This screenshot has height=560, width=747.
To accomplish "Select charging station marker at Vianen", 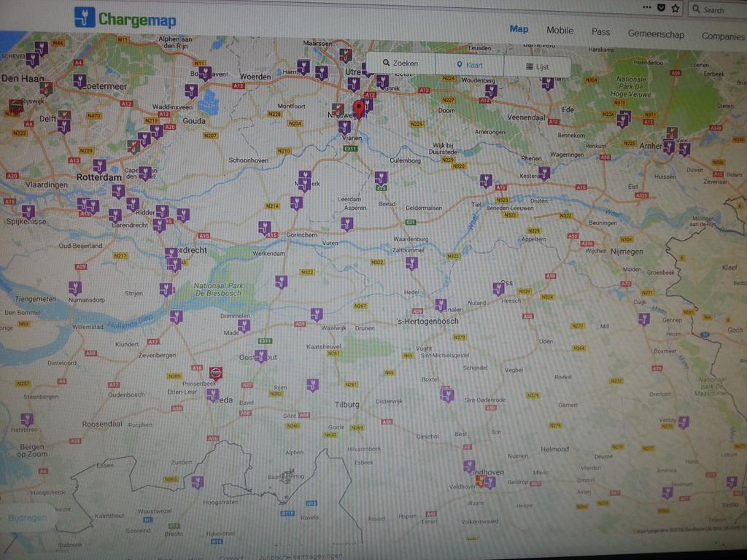I will pos(344,127).
